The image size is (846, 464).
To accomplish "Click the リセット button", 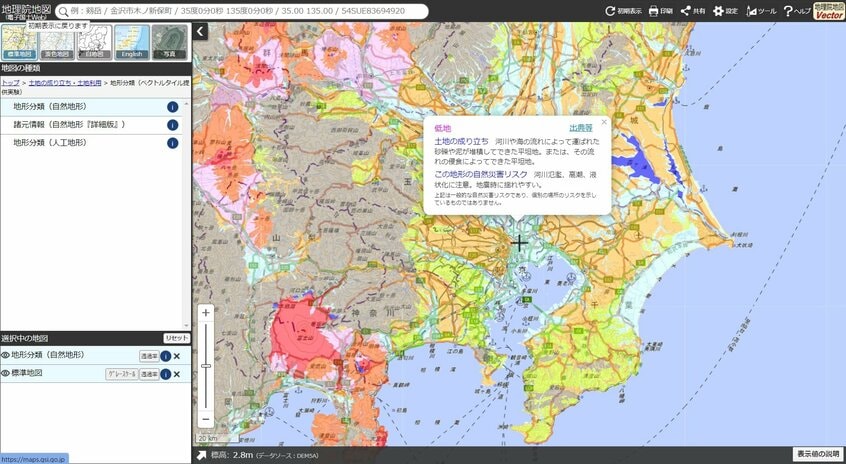I will (x=176, y=338).
